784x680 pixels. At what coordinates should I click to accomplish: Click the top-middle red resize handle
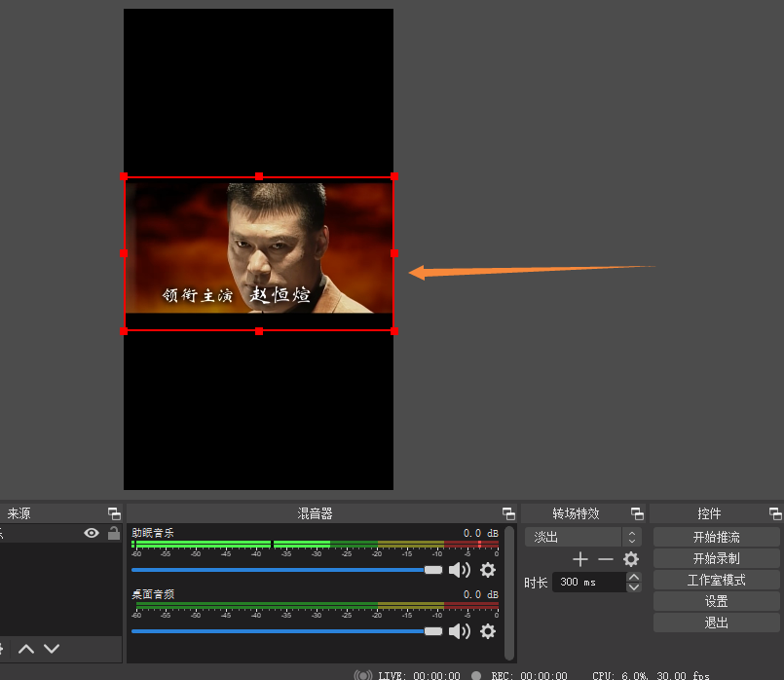pyautogui.click(x=259, y=176)
